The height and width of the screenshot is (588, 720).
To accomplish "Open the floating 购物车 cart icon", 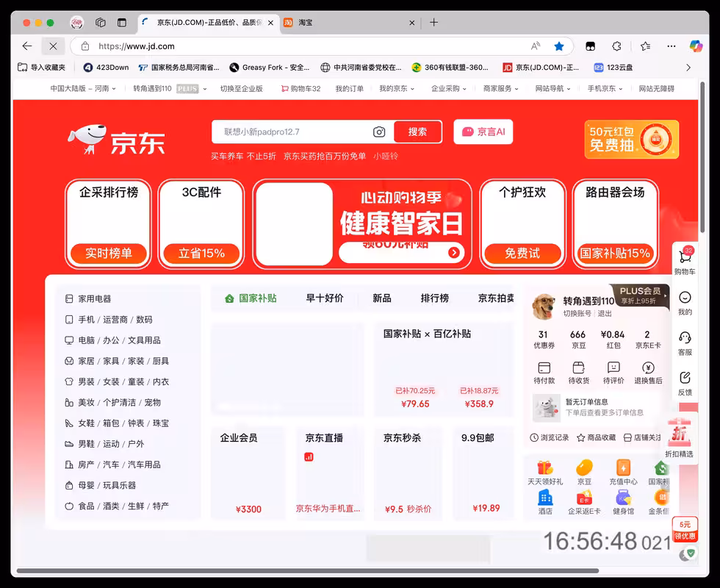I will (685, 260).
